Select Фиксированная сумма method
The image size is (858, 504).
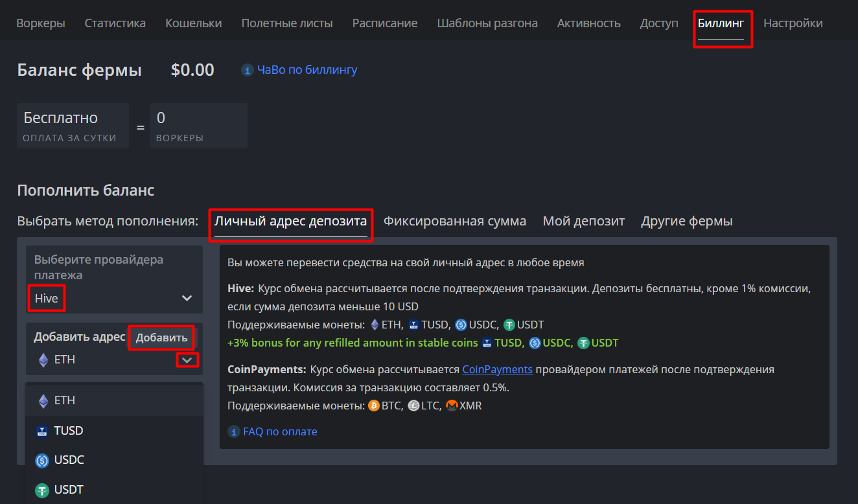[455, 221]
